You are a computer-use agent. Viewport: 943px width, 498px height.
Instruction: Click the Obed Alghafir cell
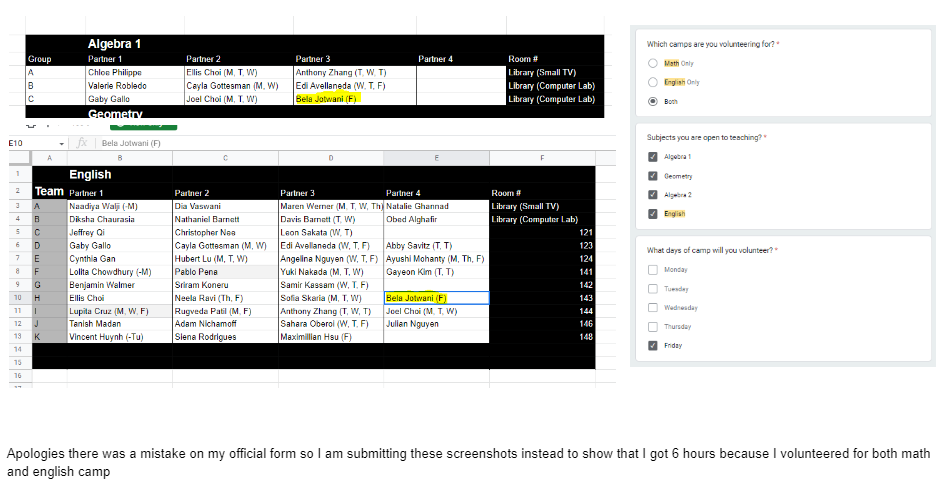tap(437, 219)
